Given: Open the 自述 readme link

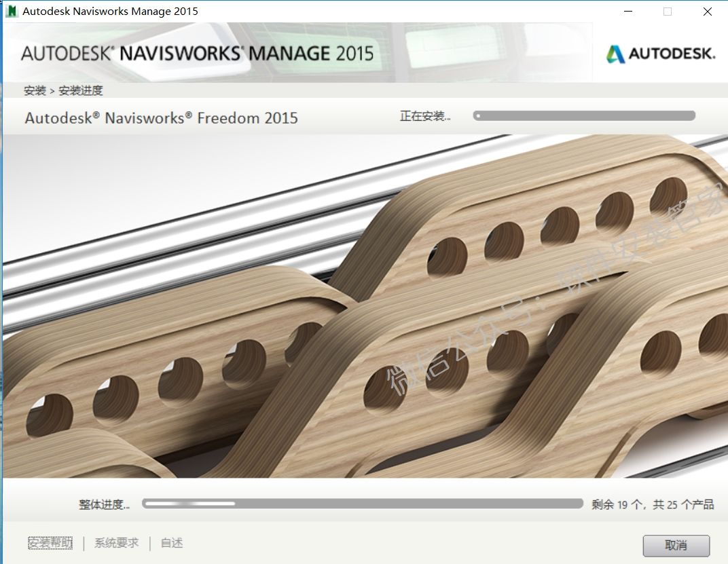Looking at the screenshot, I should tap(172, 543).
